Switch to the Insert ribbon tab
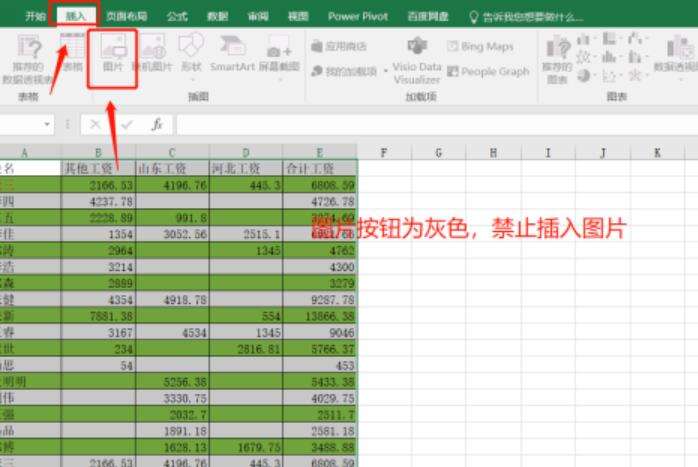The height and width of the screenshot is (467, 698). (75, 16)
